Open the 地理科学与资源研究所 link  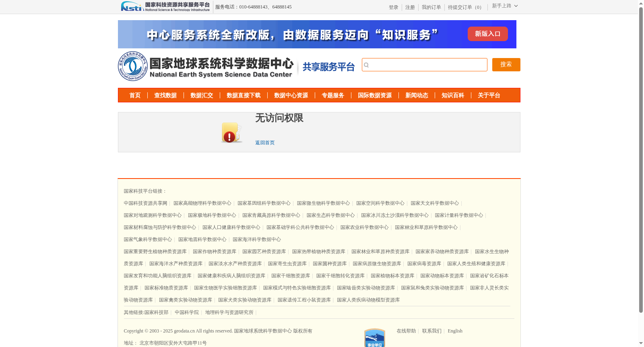click(229, 313)
